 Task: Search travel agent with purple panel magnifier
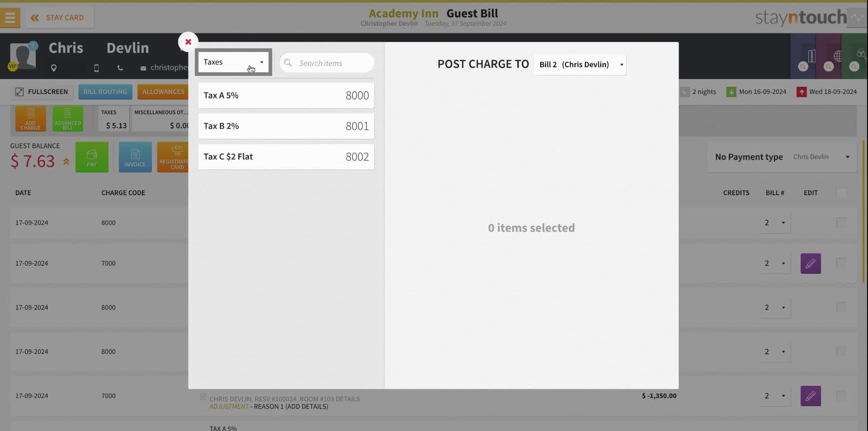tap(829, 66)
